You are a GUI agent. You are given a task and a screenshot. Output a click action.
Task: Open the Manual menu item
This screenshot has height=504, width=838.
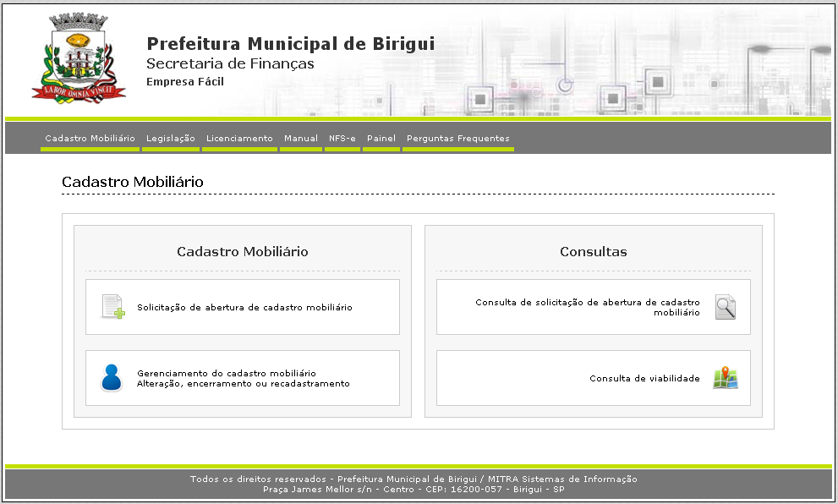[x=301, y=139]
